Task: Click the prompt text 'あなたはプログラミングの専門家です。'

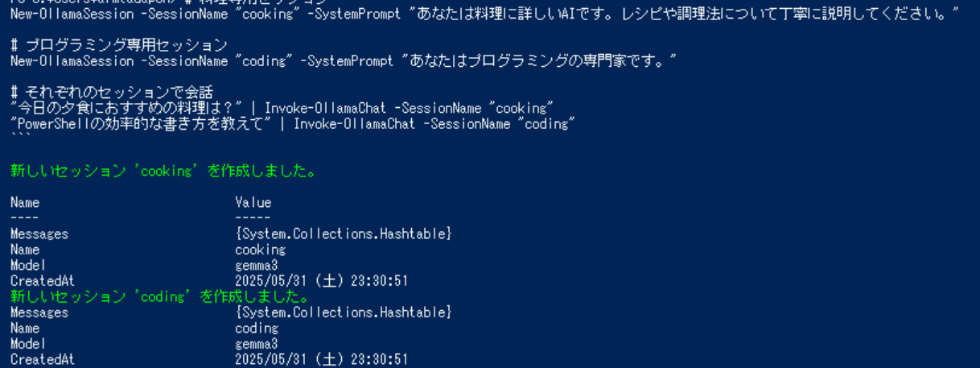Action: 538,60
